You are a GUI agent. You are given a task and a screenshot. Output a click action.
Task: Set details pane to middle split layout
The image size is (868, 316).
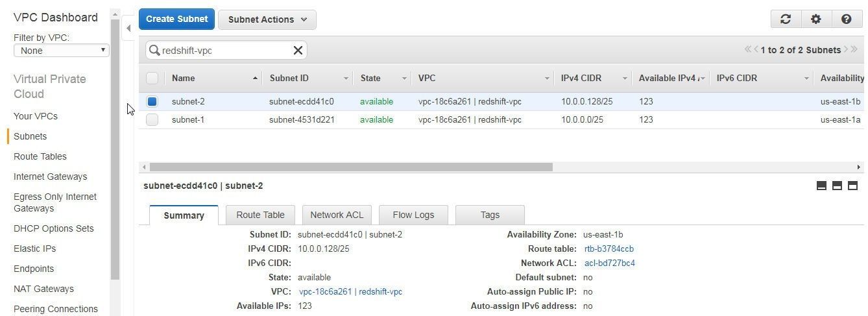(x=837, y=186)
